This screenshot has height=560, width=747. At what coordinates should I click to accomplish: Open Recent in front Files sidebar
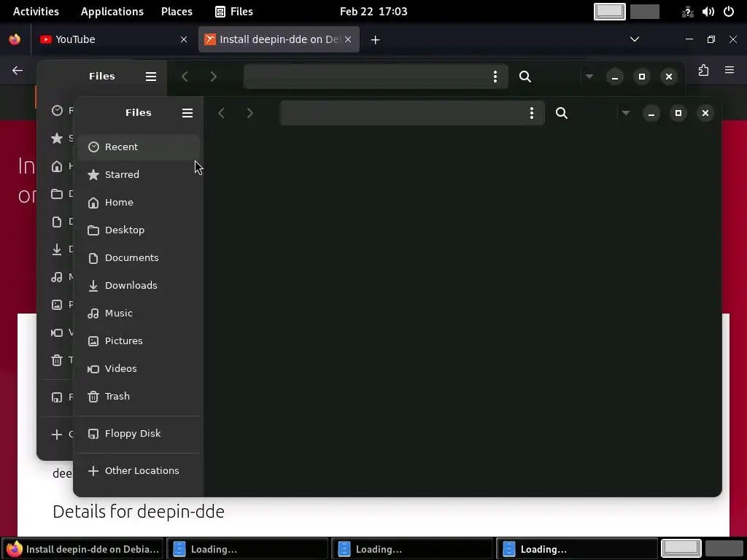tap(138, 147)
